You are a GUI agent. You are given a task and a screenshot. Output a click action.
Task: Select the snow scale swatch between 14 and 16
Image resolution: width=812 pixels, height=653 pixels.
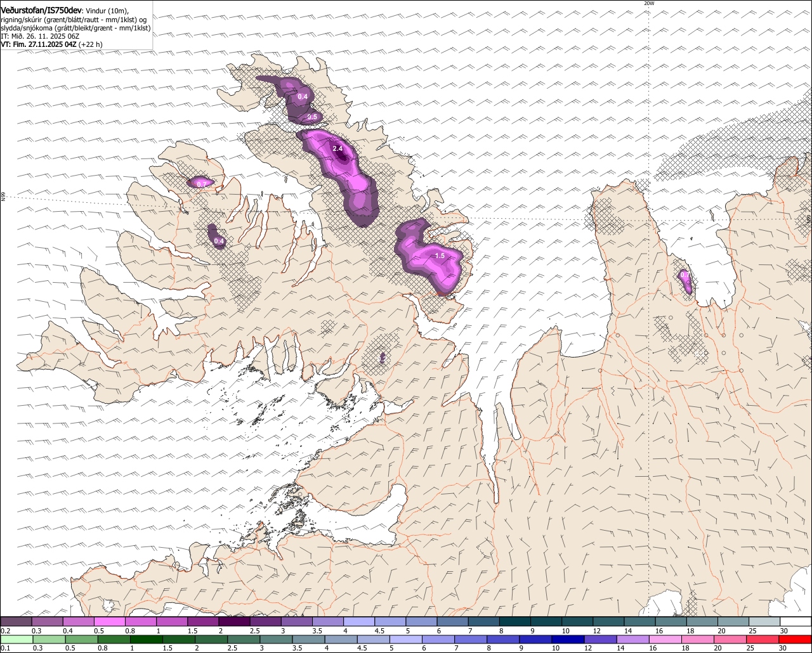coord(640,621)
